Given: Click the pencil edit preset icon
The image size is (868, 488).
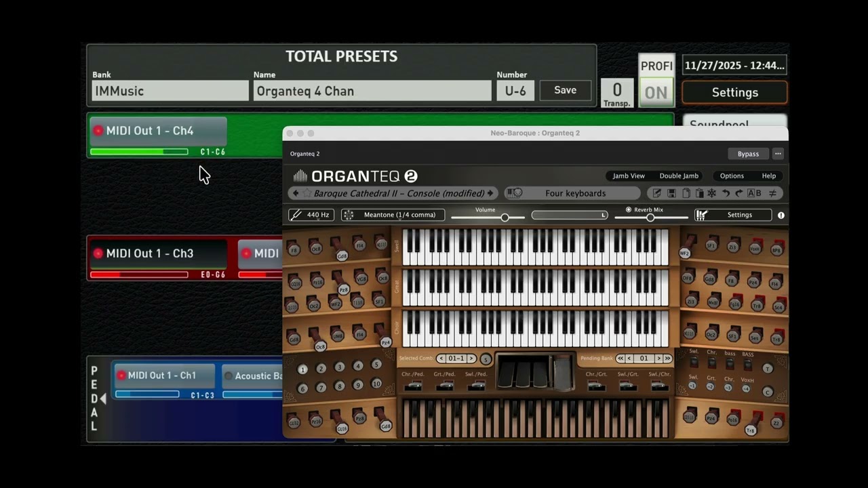Looking at the screenshot, I should pos(656,193).
